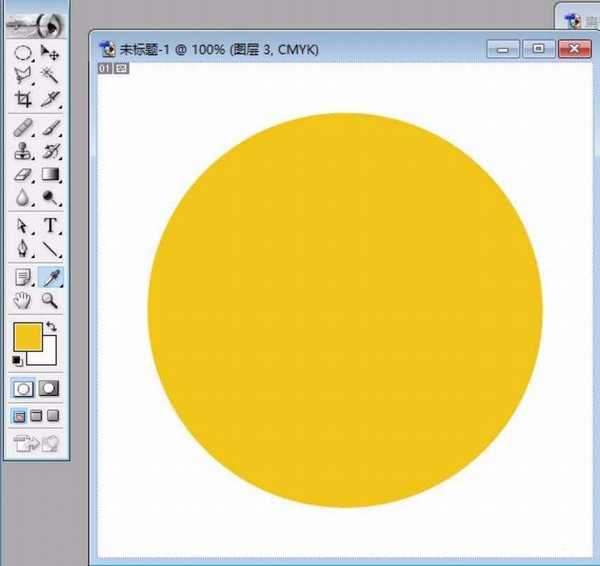Open the yellow foreground color swatch

(26, 336)
